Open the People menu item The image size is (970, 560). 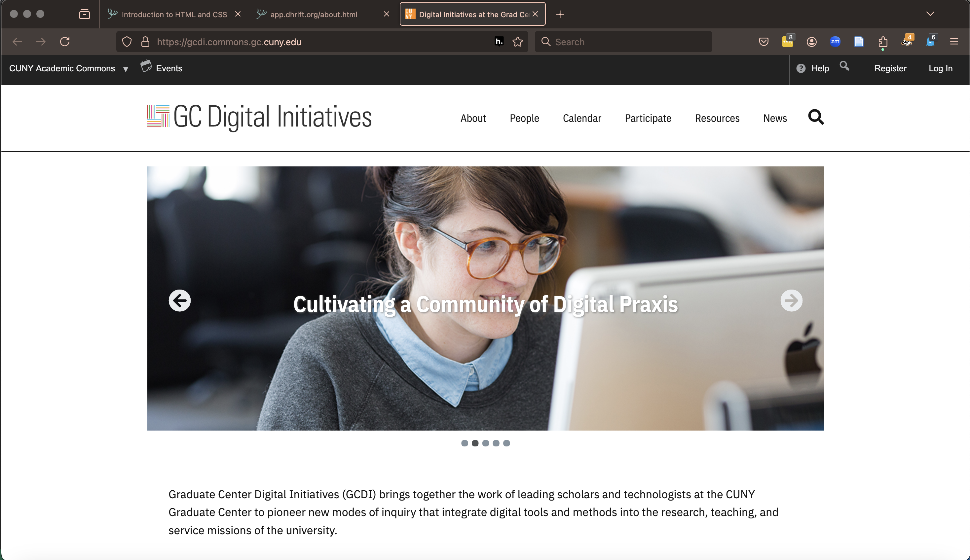(x=524, y=118)
